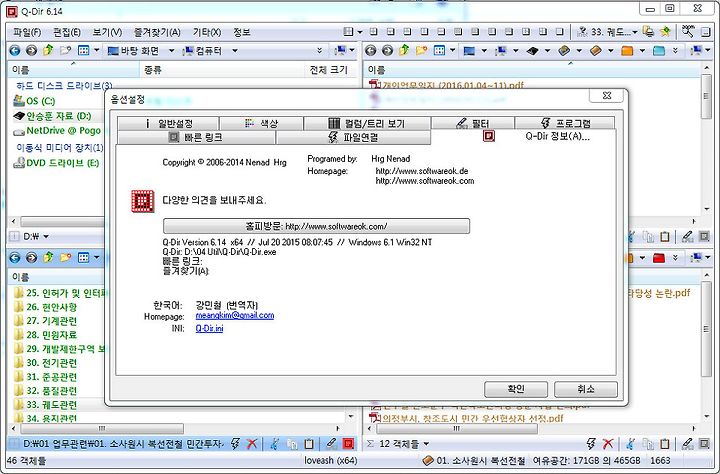
Task: Click the 확인 button
Action: tap(516, 389)
